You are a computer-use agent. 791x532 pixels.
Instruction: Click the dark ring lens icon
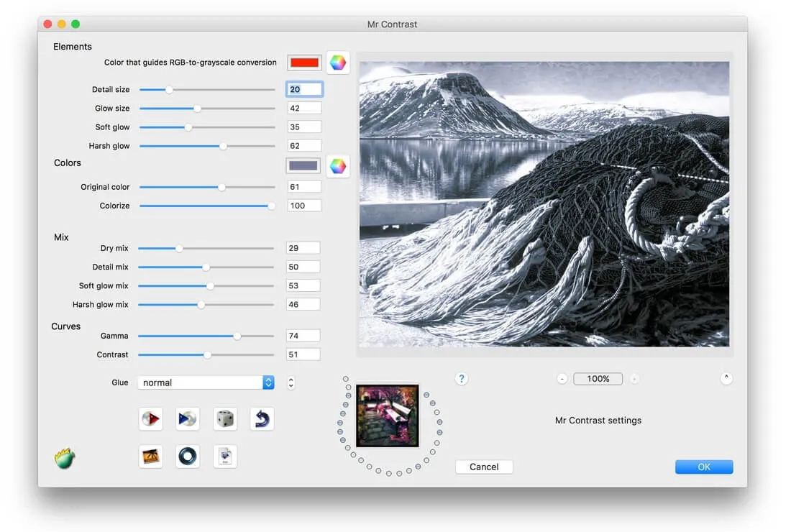pyautogui.click(x=188, y=456)
